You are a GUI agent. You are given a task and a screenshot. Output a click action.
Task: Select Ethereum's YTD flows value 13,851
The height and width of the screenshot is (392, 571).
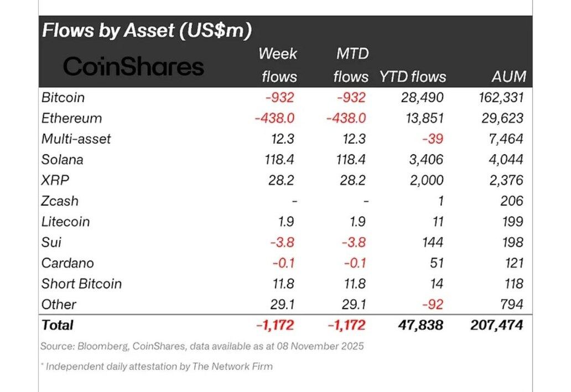[423, 118]
